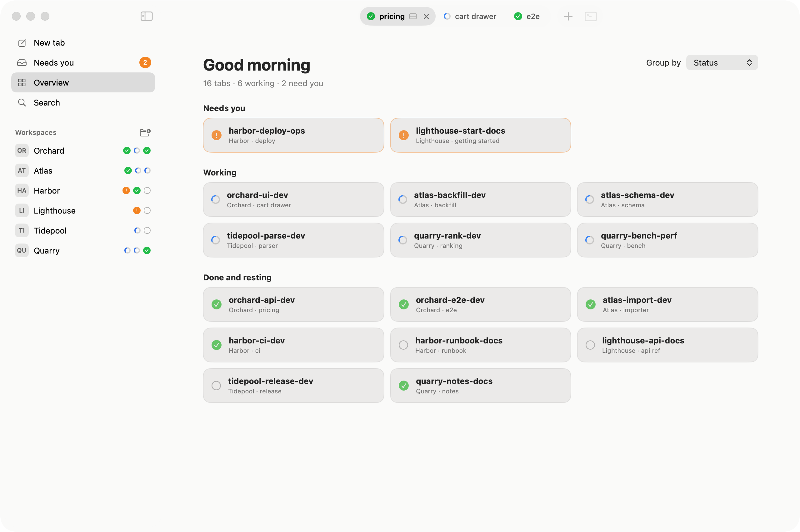
Task: Open the orchard-e2e-dev card
Action: [x=480, y=304]
